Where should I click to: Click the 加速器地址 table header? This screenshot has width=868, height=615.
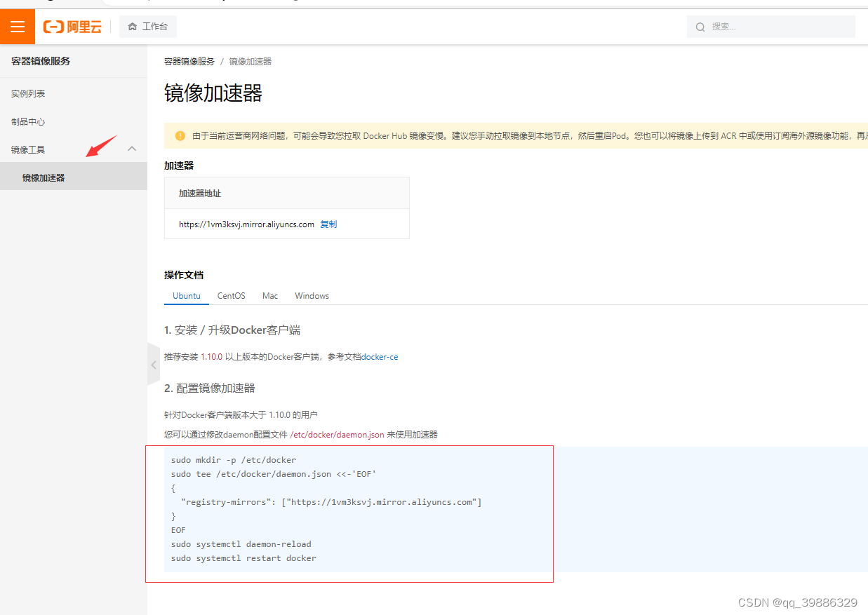click(200, 194)
